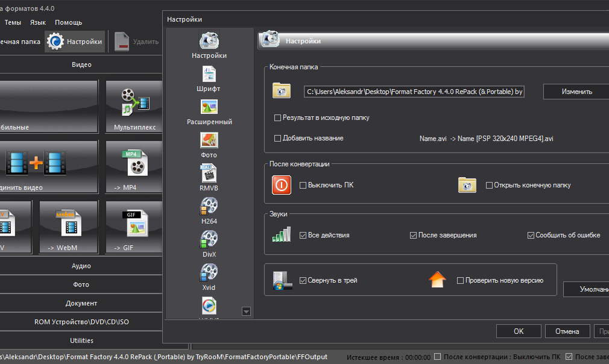
Task: Enable Результат в исходную папку checkbox
Action: (x=278, y=118)
